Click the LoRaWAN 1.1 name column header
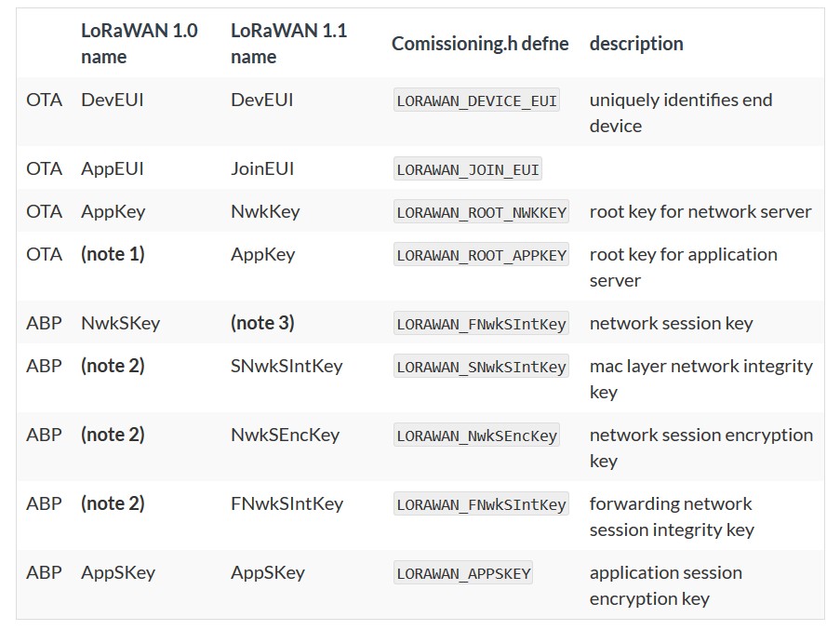Screen dimensions: 840x630 (x=288, y=44)
